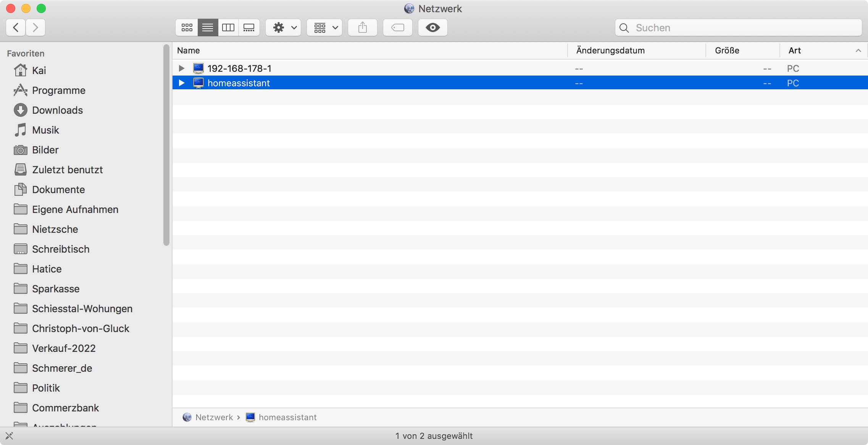The image size is (868, 445).
Task: Sort by the Art column header
Action: click(x=795, y=50)
